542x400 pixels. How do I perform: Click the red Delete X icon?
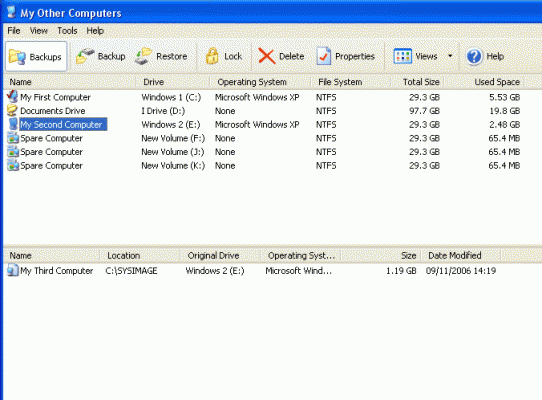coord(267,56)
